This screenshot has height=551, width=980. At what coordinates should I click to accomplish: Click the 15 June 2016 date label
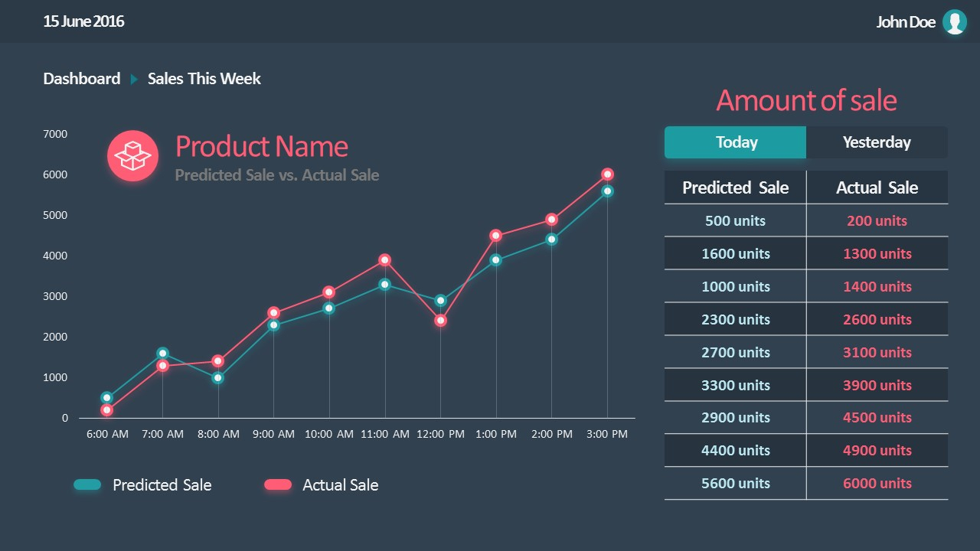[x=83, y=21]
